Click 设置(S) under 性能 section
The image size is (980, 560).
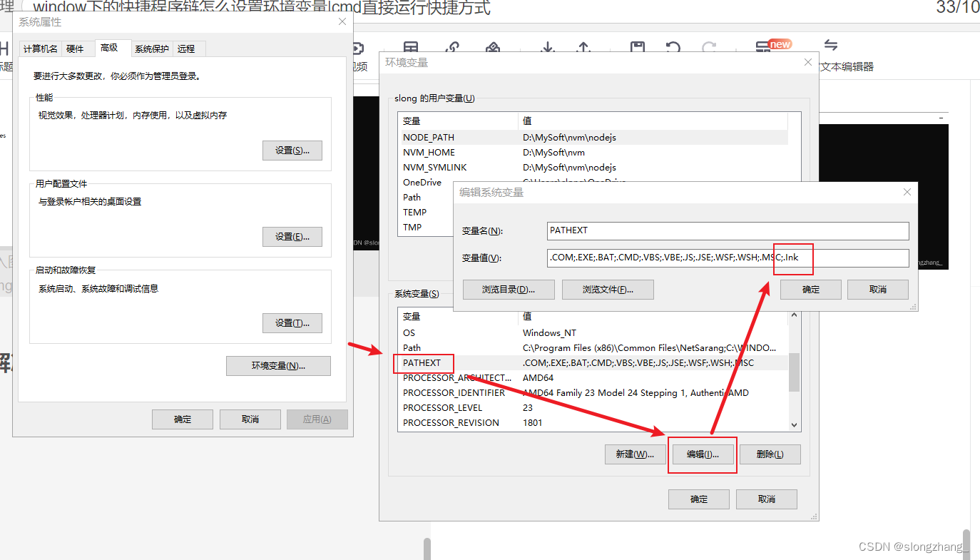click(x=292, y=151)
